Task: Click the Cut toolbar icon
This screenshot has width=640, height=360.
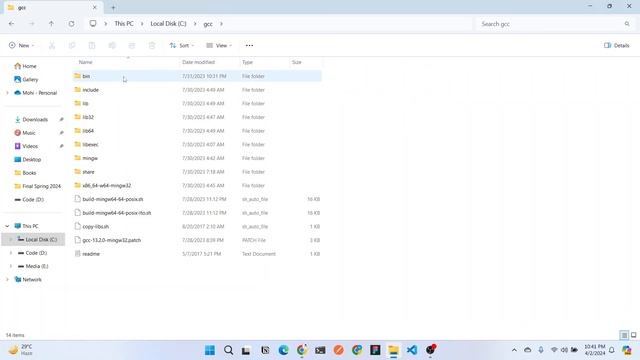Action: click(52, 45)
